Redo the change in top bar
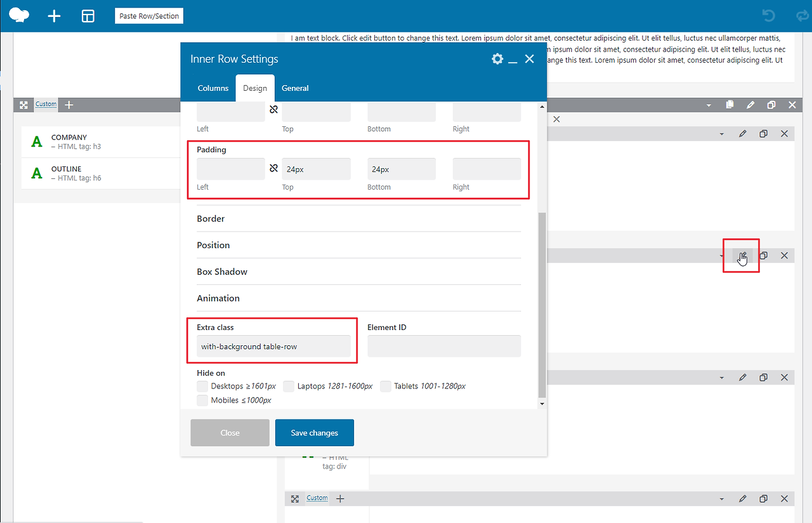812x523 pixels. pos(802,15)
